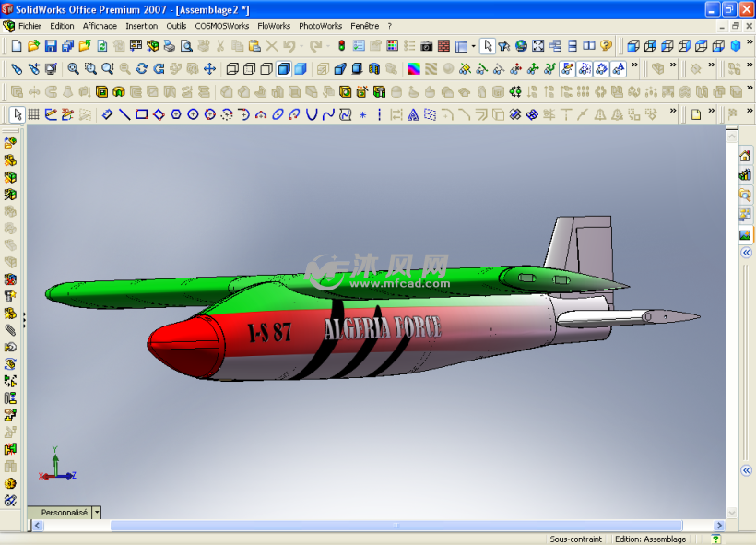Choose the Rotate View tool

click(x=142, y=69)
